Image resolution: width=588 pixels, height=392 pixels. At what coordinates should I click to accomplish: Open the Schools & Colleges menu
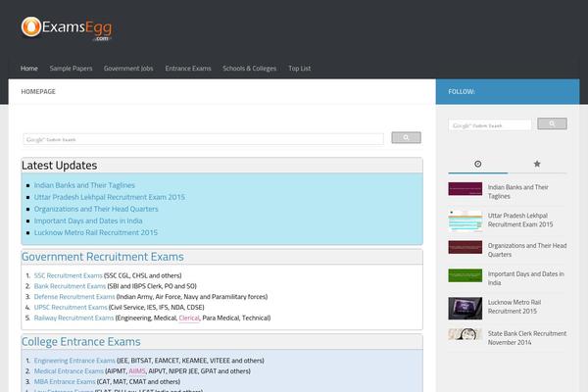point(249,69)
